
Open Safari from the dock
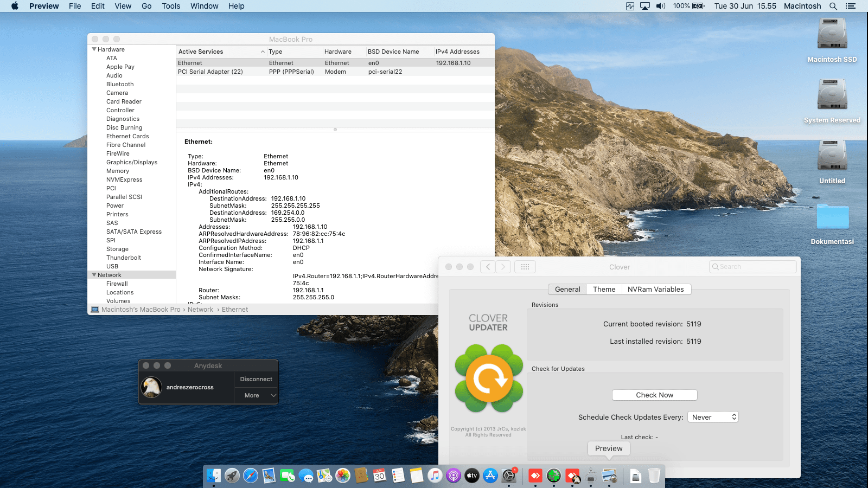[x=251, y=476]
